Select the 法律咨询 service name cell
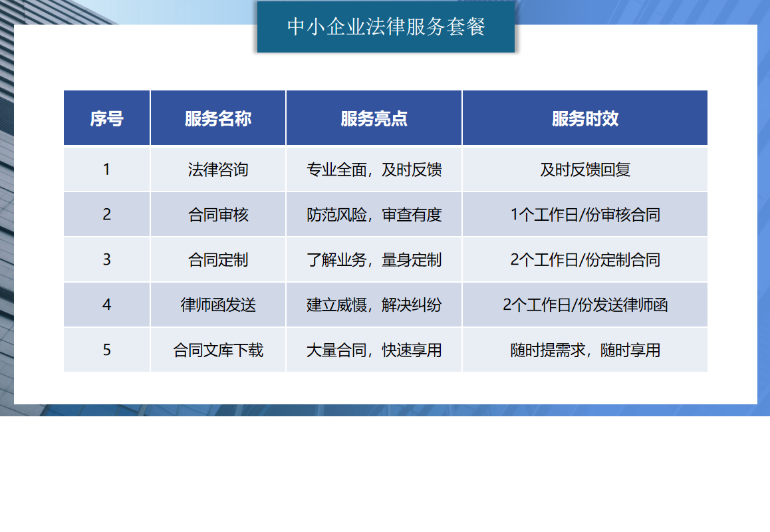This screenshot has height=532, width=770. coord(218,170)
